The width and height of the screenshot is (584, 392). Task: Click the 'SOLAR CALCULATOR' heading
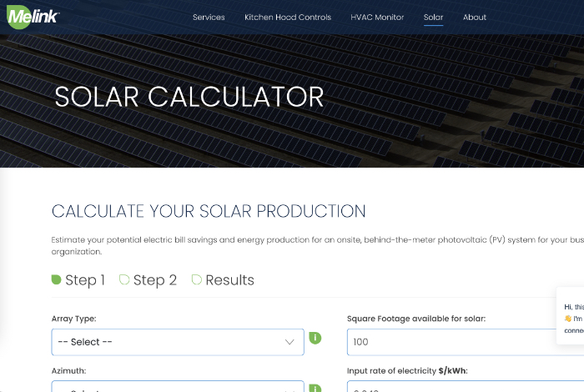point(189,97)
